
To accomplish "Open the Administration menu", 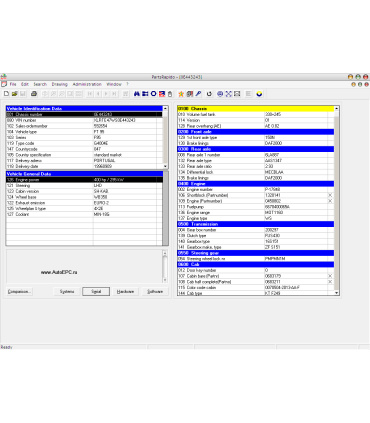I will point(87,84).
